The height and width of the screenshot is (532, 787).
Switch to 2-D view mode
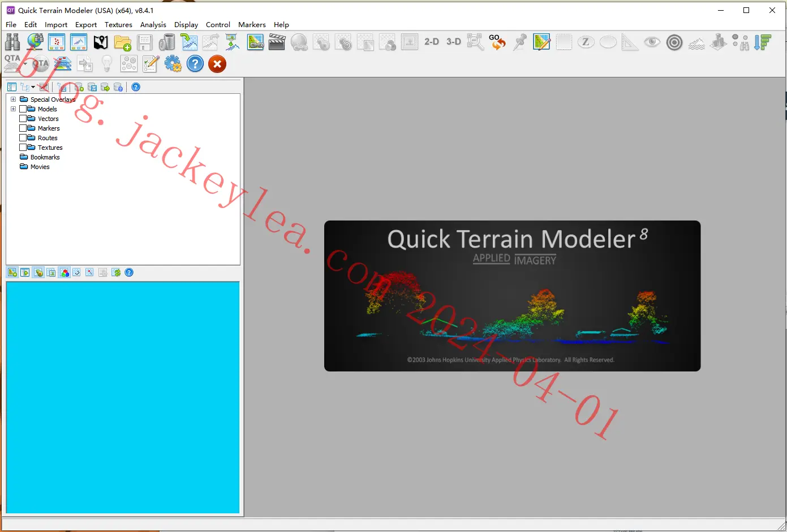(x=432, y=42)
